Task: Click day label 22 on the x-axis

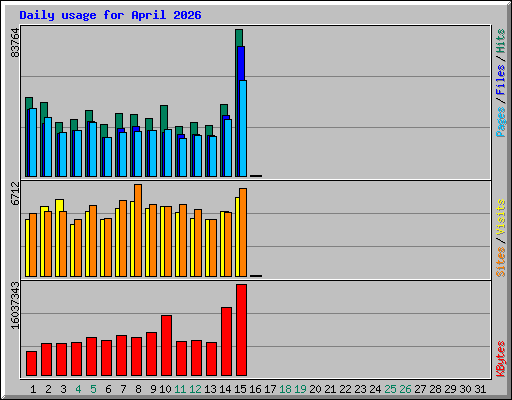Action: (x=345, y=389)
